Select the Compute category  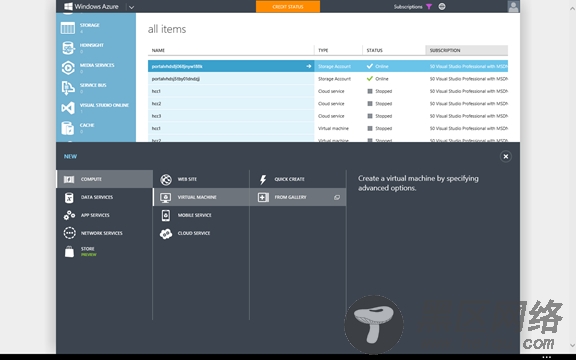(x=104, y=179)
